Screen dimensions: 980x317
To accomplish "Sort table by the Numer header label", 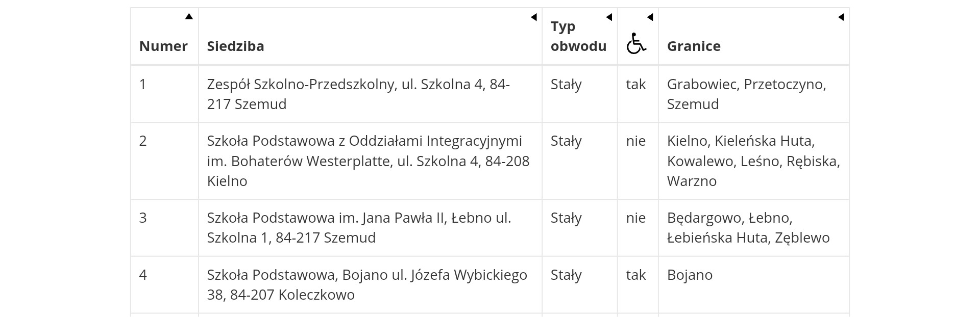I will pyautogui.click(x=163, y=46).
